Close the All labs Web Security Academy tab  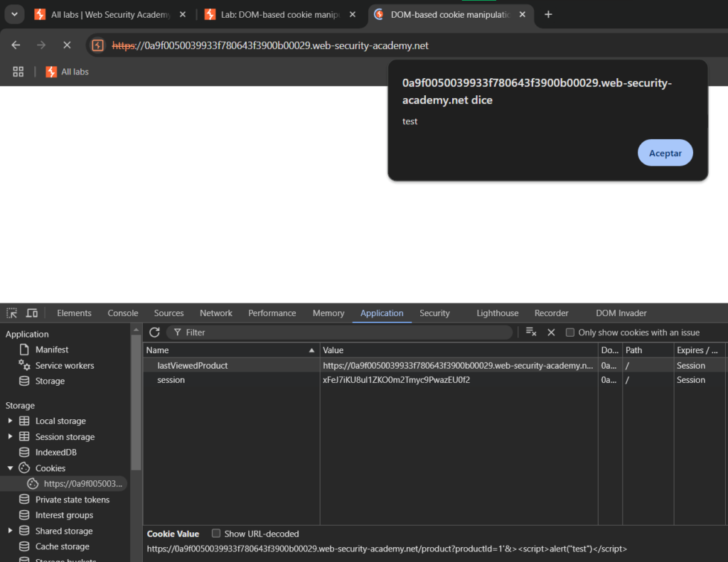183,15
